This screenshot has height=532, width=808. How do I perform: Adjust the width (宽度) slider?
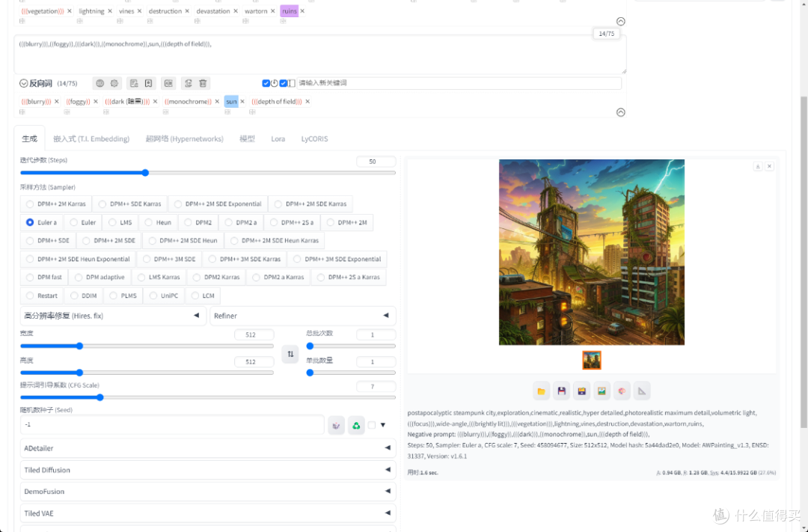(79, 346)
